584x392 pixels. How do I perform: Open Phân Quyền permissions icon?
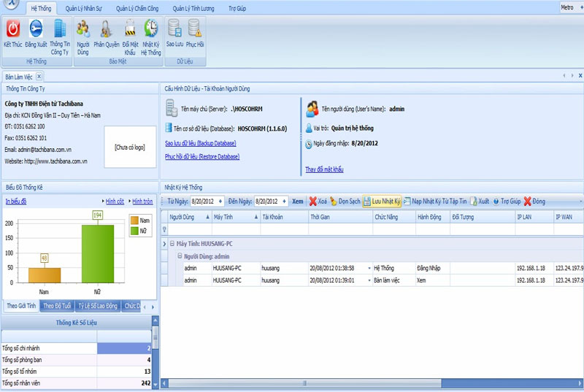pyautogui.click(x=107, y=28)
